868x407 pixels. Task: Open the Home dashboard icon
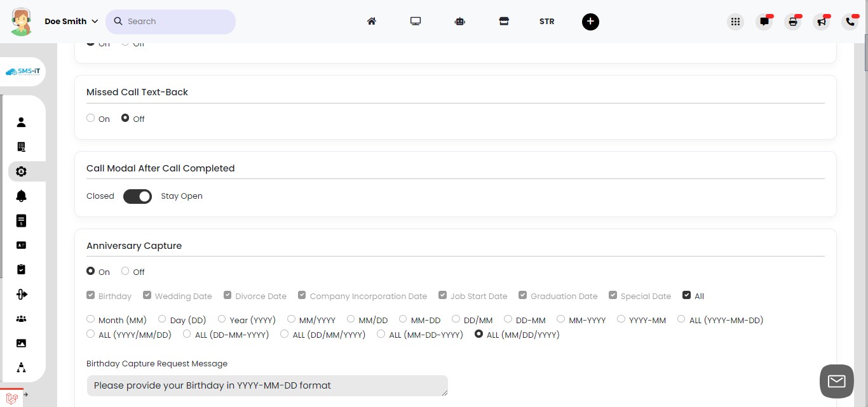pos(372,21)
